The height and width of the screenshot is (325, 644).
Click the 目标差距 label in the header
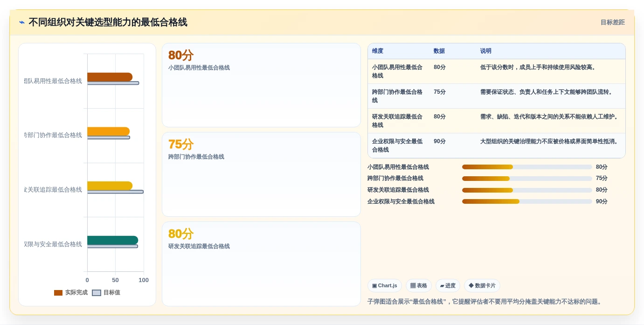coord(612,22)
